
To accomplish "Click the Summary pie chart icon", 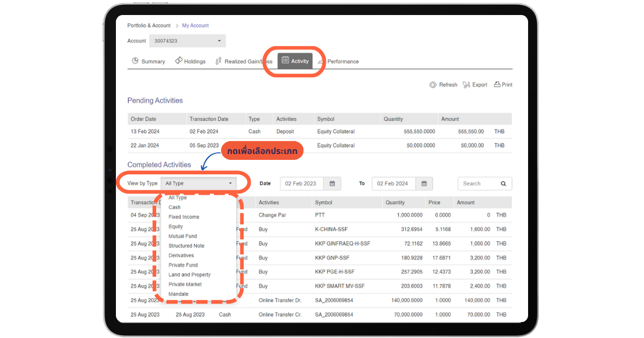I will [x=135, y=61].
